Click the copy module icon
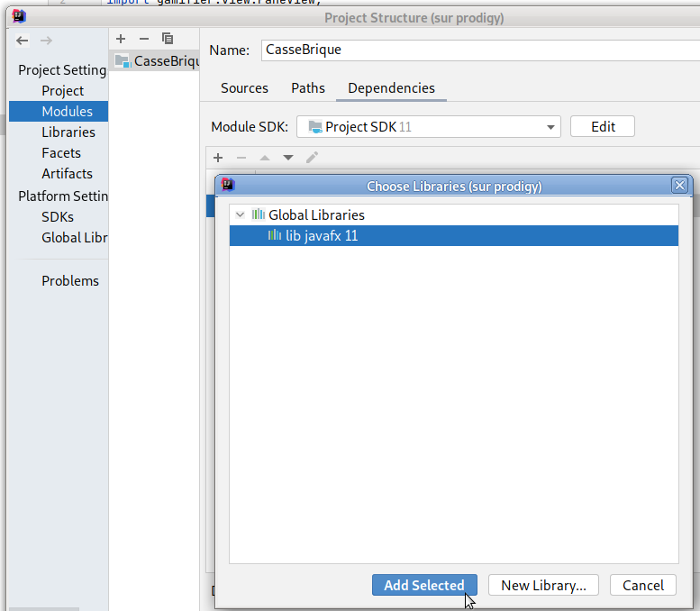The width and height of the screenshot is (700, 611). pyautogui.click(x=167, y=39)
